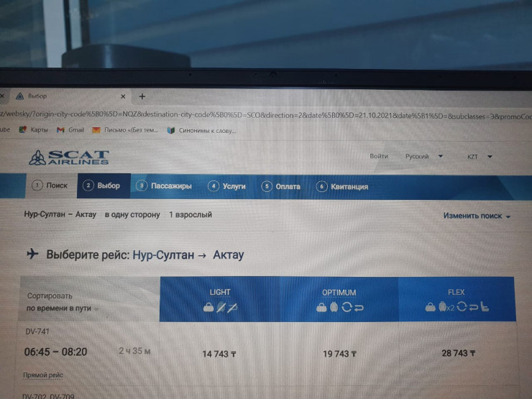Open the Карты bookmark
The height and width of the screenshot is (399, 532).
point(34,130)
